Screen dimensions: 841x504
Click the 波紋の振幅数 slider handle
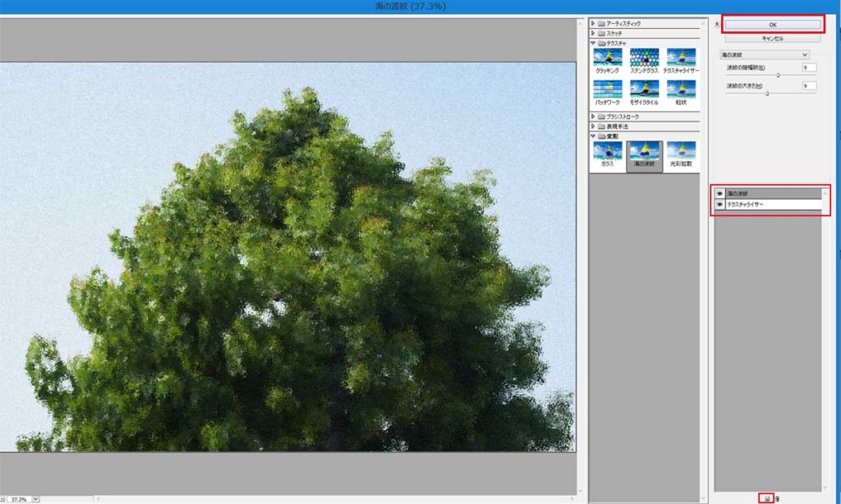(778, 75)
